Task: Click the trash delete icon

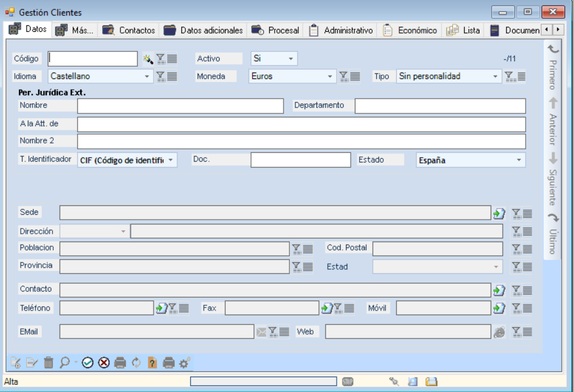Action: [x=48, y=362]
